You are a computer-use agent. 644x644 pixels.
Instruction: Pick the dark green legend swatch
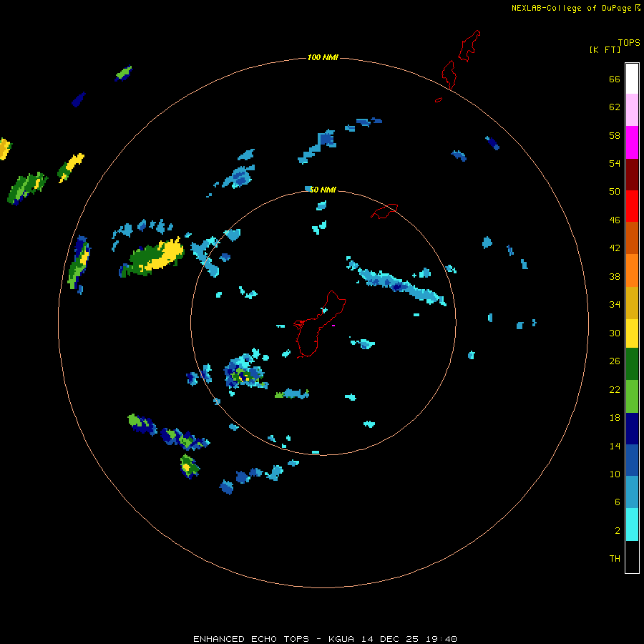coord(632,364)
